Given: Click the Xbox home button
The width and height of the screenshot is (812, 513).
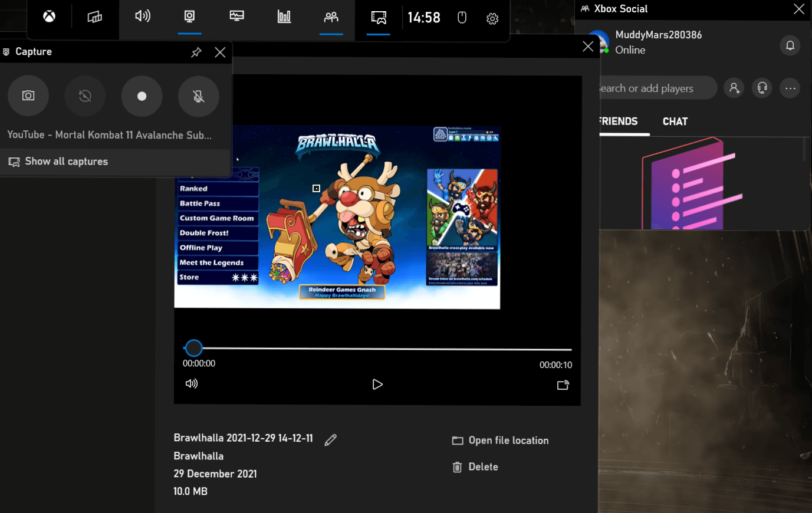Looking at the screenshot, I should 49,17.
